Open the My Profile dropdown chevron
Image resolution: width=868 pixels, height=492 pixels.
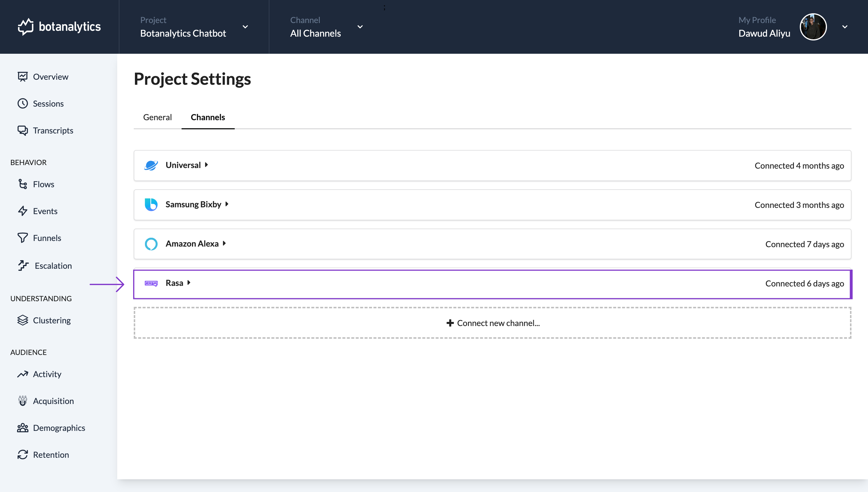pos(845,27)
